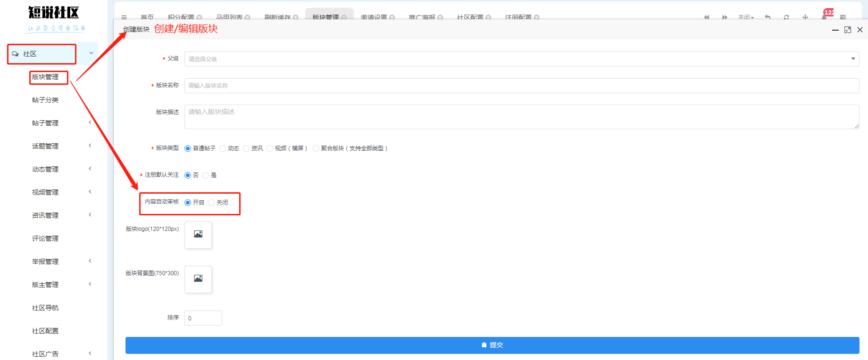This screenshot has width=868, height=360.
Task: Close the 刷新缓存 tab with its x
Action: pyautogui.click(x=296, y=17)
